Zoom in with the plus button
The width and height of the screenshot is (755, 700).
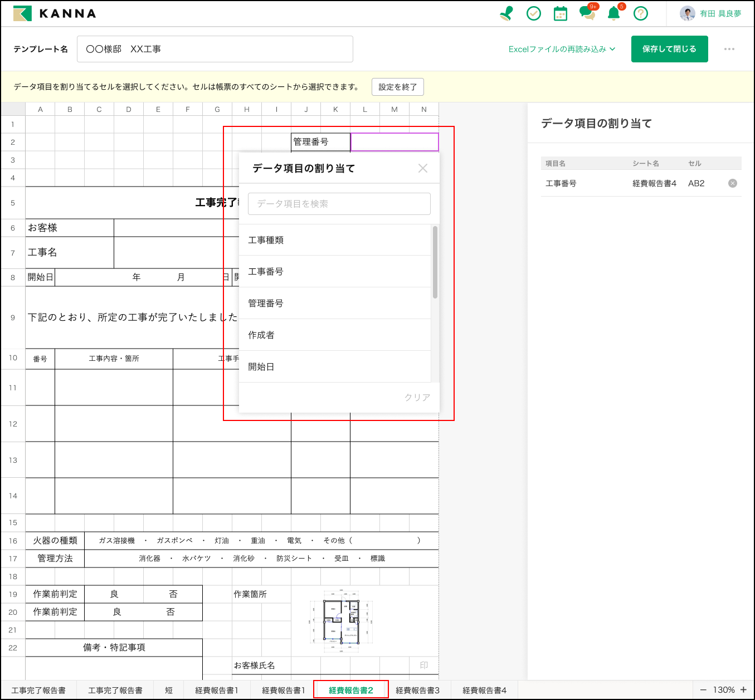click(743, 689)
